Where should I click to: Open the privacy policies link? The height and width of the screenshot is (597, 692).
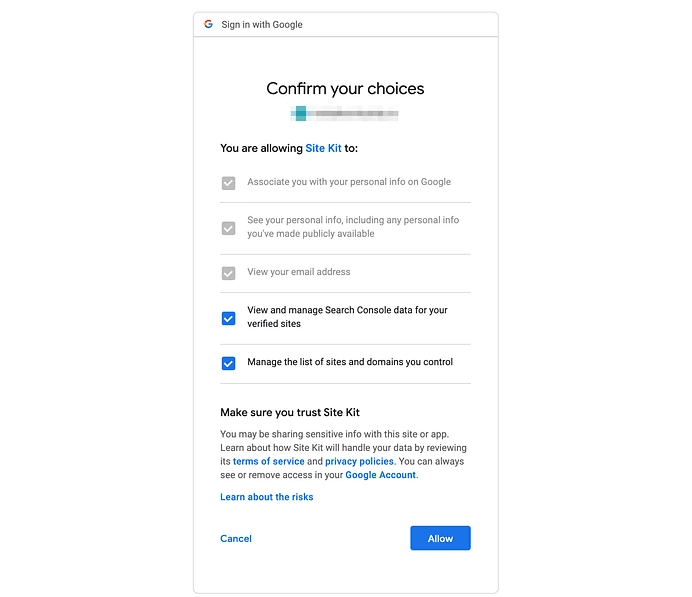[x=359, y=462]
